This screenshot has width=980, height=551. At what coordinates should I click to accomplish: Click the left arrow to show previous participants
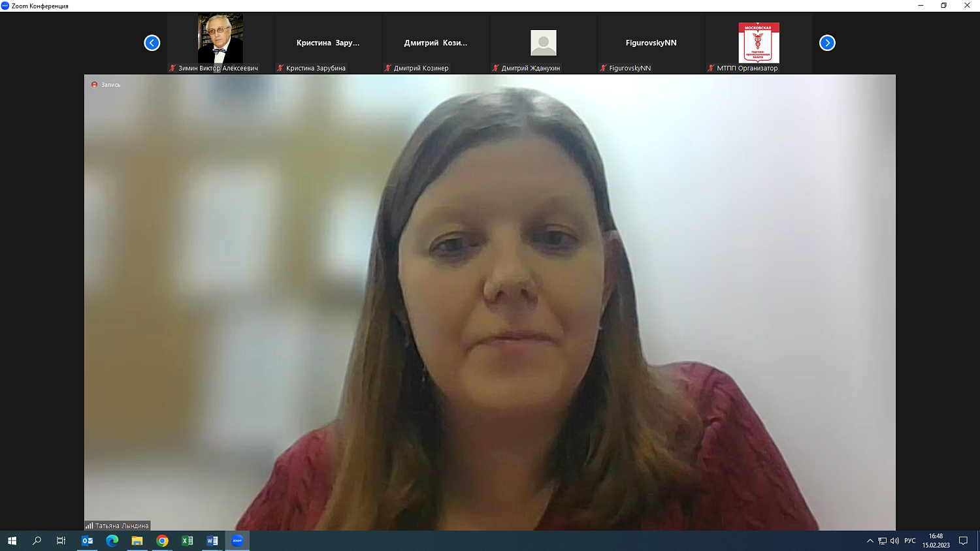[152, 43]
